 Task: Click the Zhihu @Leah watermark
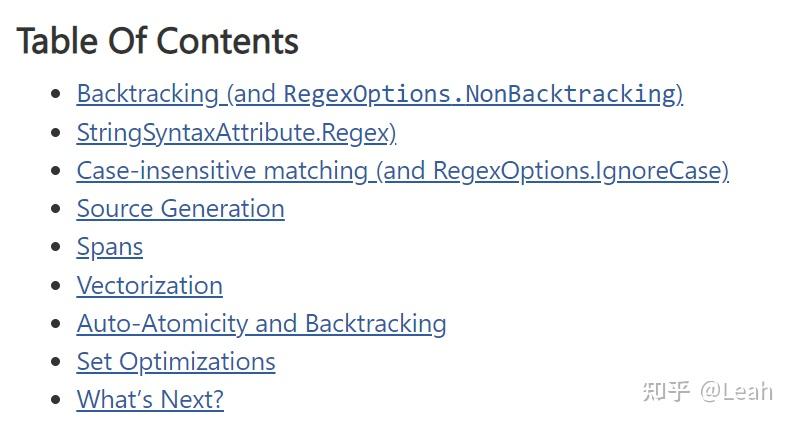click(x=708, y=391)
